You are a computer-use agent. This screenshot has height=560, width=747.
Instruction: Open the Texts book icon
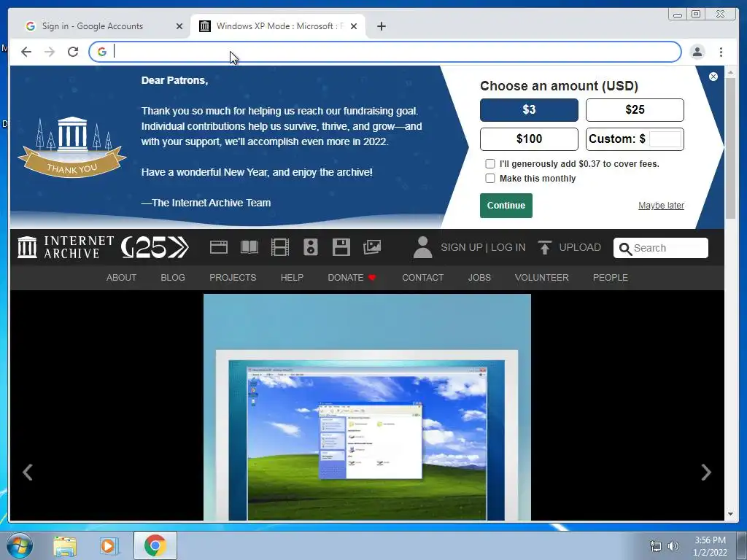[249, 248]
